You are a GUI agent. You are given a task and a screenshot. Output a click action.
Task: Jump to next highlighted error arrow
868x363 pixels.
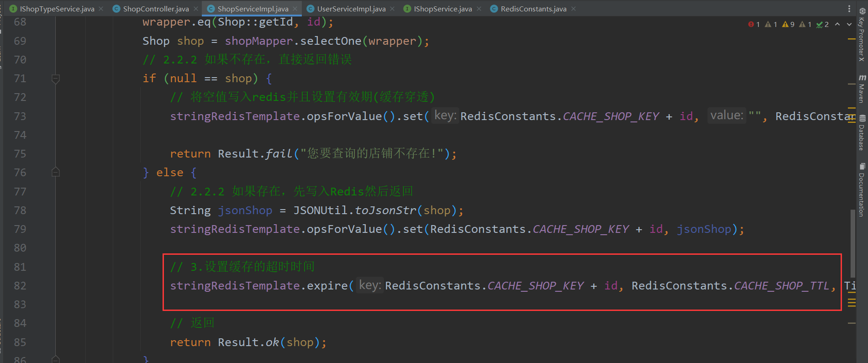click(x=849, y=24)
